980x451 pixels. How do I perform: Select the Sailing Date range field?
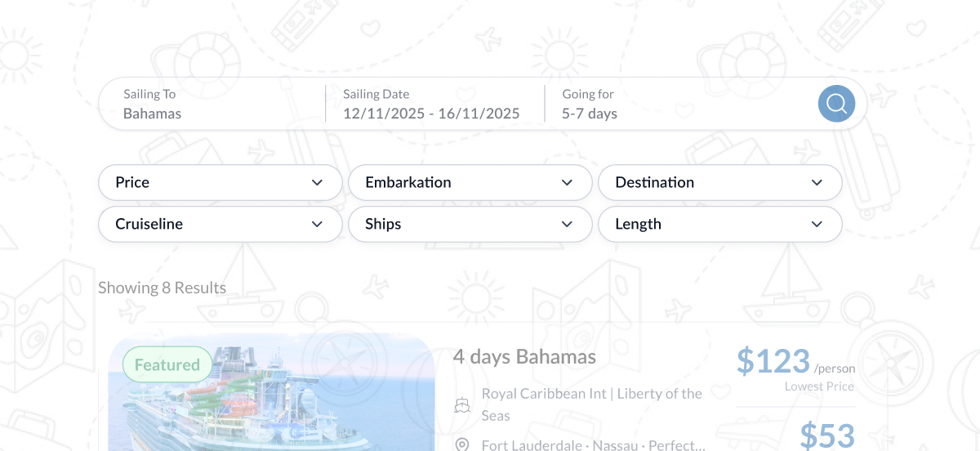(431, 105)
